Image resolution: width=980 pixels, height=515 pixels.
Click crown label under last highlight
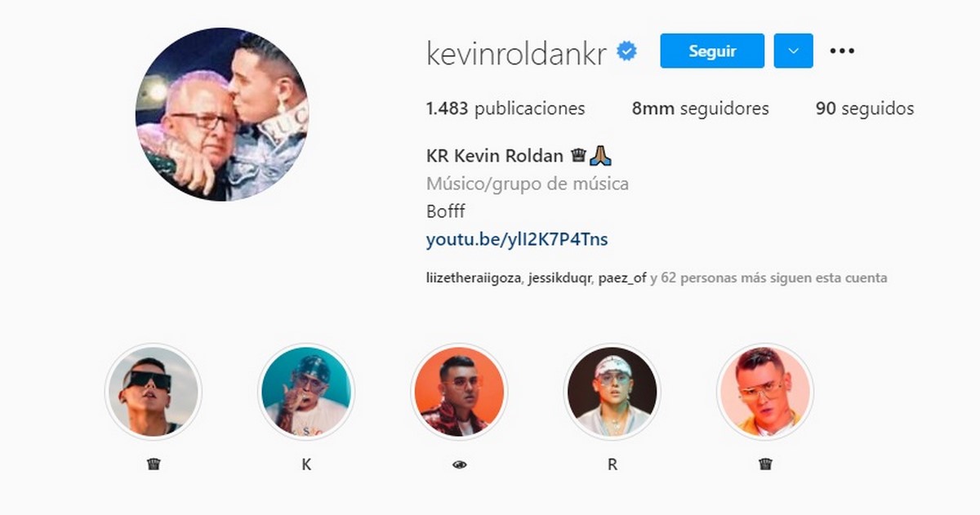click(x=765, y=464)
